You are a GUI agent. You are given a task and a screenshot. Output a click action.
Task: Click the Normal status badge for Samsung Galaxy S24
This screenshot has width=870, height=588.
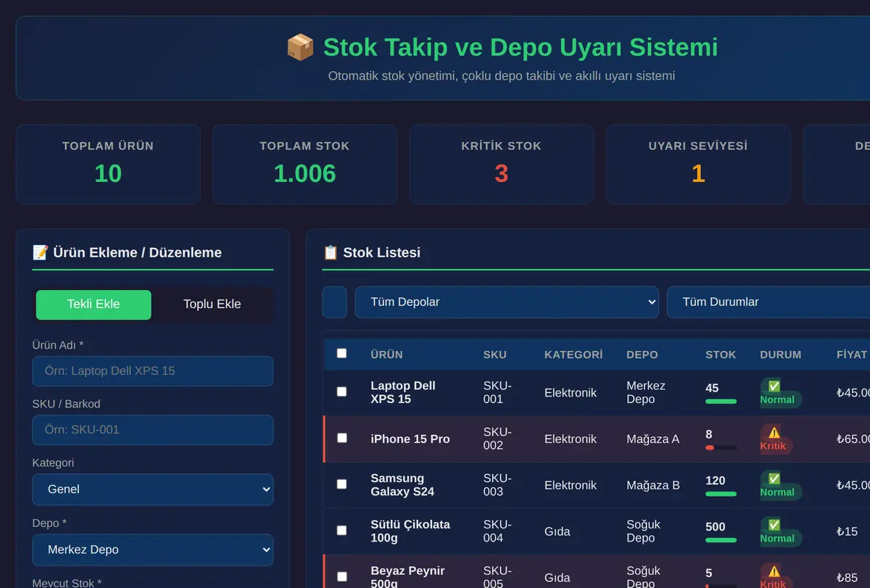pos(781,486)
